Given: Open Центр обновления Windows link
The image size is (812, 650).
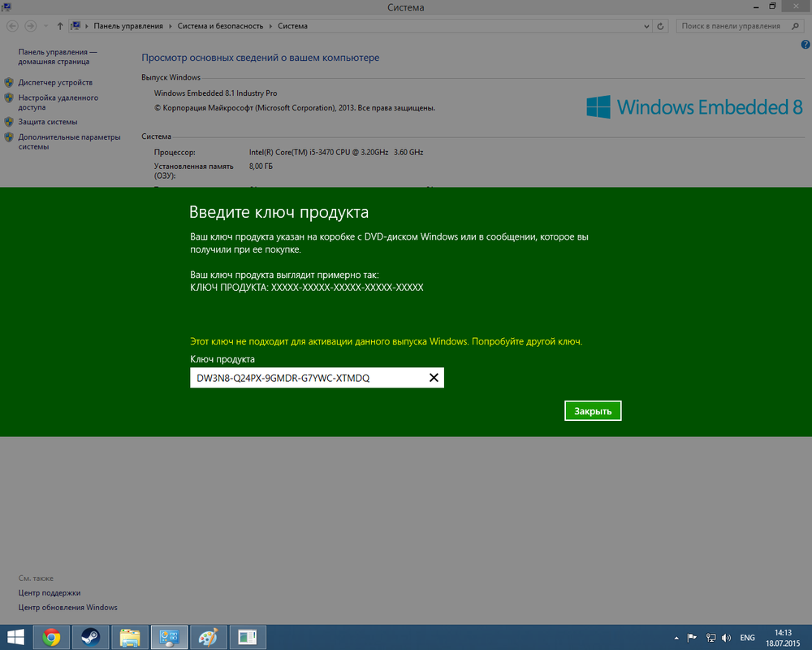Looking at the screenshot, I should [68, 608].
